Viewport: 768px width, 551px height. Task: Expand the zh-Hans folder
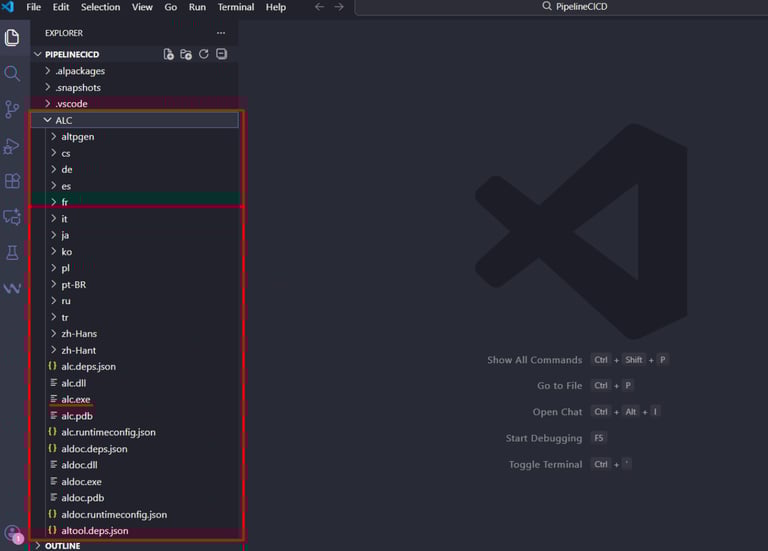pos(135,334)
